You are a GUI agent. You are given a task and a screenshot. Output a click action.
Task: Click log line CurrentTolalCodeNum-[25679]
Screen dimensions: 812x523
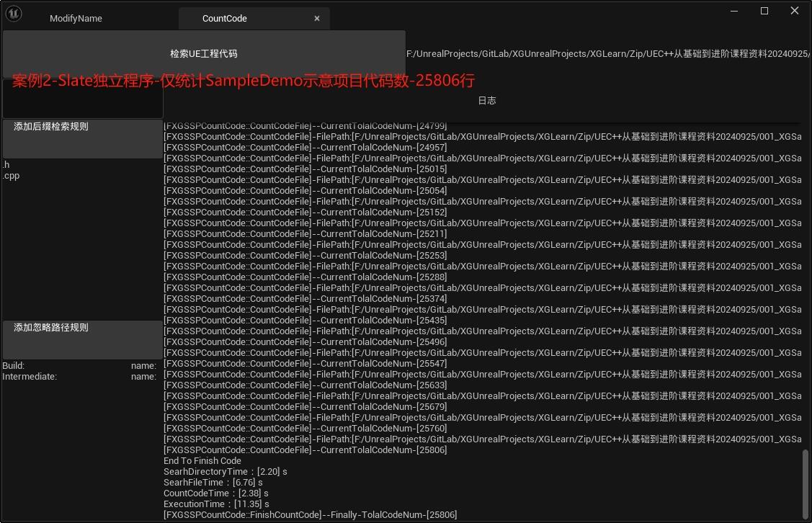pyautogui.click(x=305, y=407)
